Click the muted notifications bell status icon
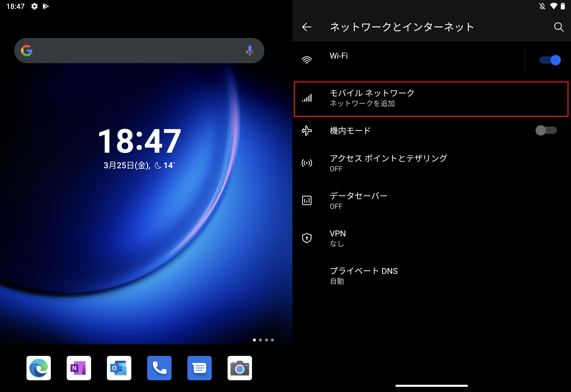This screenshot has height=392, width=571. click(542, 6)
